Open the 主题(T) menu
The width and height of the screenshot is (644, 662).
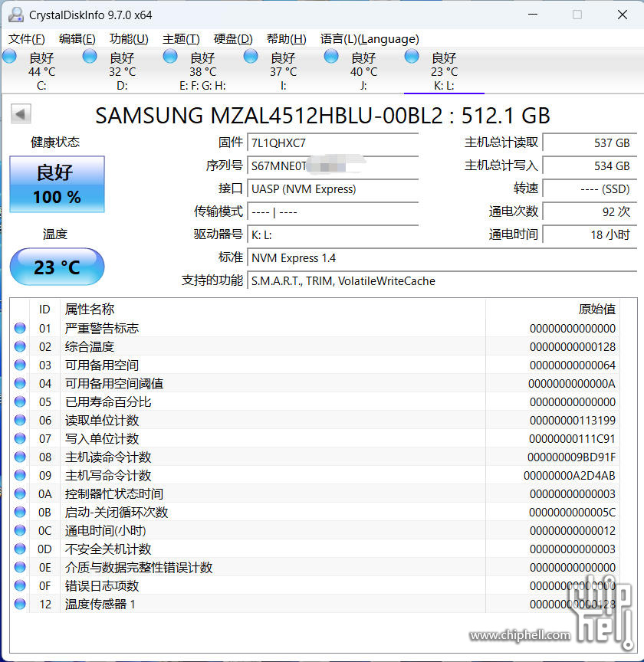181,39
